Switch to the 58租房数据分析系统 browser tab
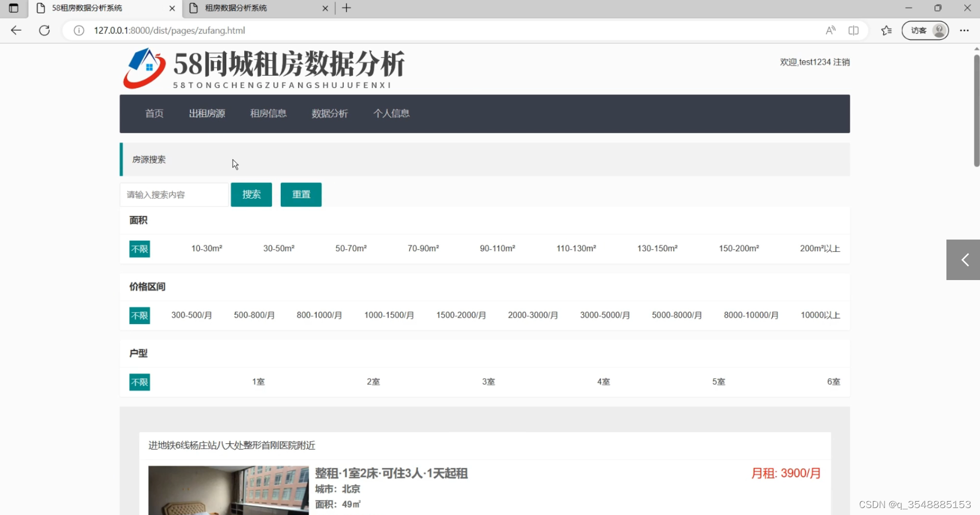This screenshot has height=515, width=980. click(105, 8)
